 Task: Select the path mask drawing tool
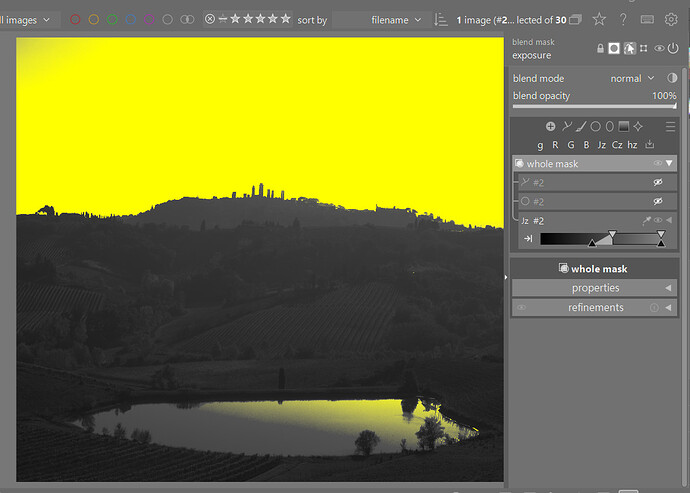(566, 126)
